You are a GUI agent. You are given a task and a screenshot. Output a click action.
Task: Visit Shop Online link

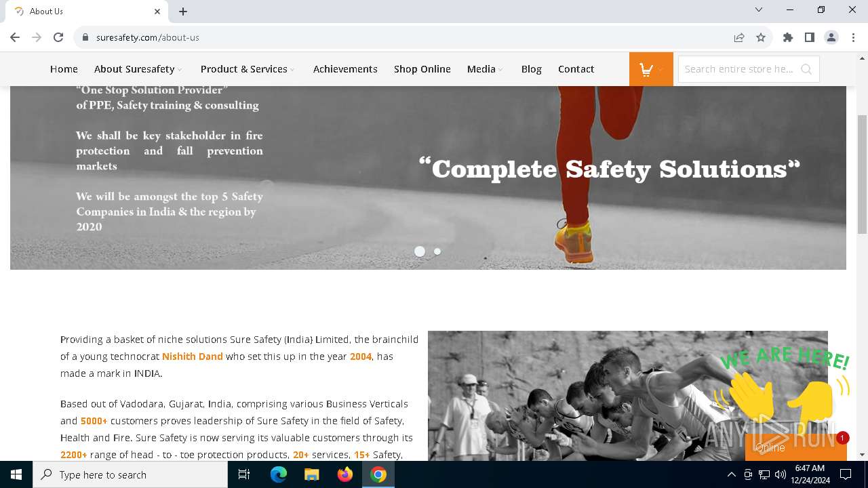pyautogui.click(x=422, y=69)
